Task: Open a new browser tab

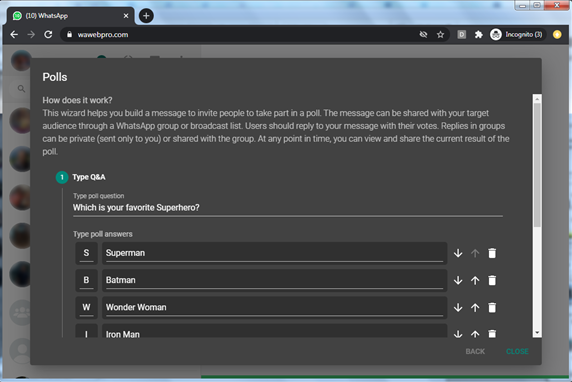Action: click(146, 16)
